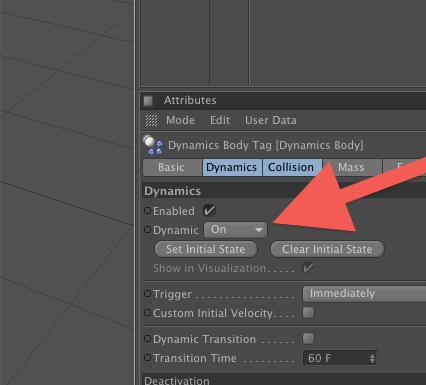Click the Dynamics Body Tag title text
Screen dimensions: 426x385
(x=265, y=145)
